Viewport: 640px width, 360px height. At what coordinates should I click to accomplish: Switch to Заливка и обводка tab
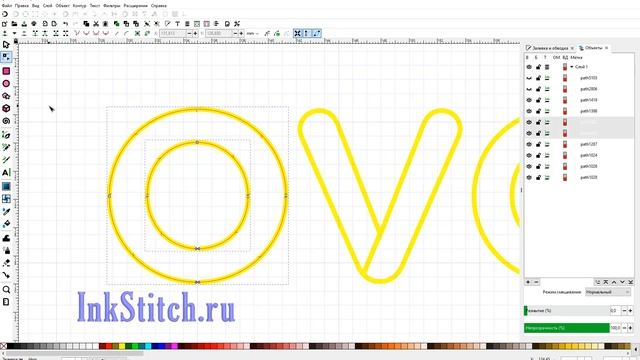tap(551, 48)
